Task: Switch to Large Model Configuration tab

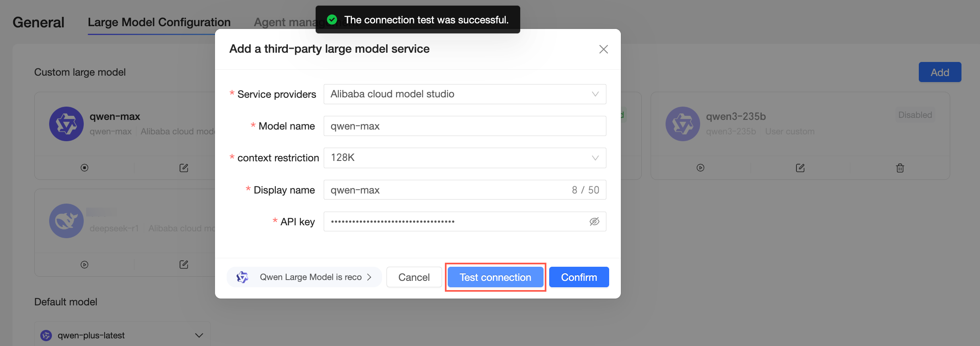Action: 159,22
